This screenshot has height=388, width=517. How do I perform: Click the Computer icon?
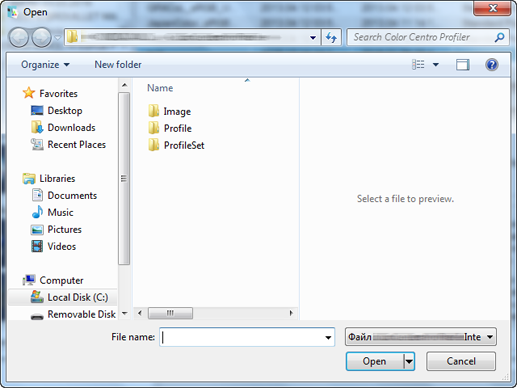(29, 280)
